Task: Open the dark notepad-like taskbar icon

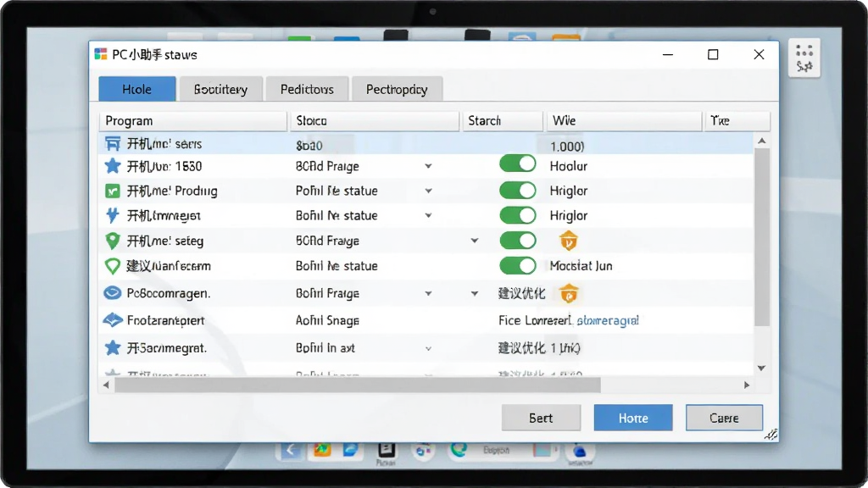Action: click(x=386, y=450)
